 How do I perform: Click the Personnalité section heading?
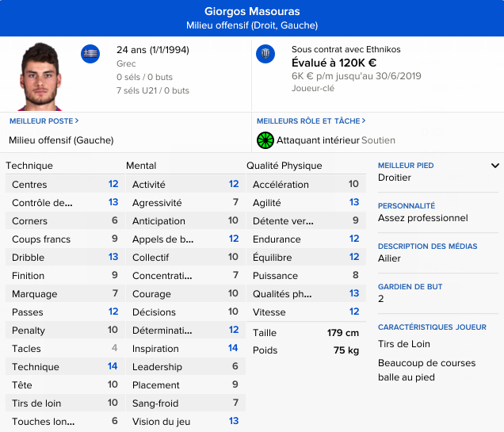click(407, 205)
